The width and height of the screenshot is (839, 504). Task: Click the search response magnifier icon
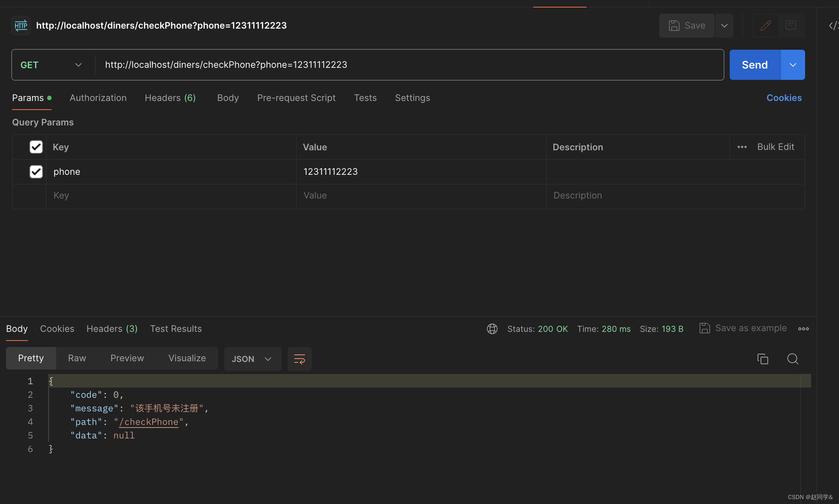point(793,359)
